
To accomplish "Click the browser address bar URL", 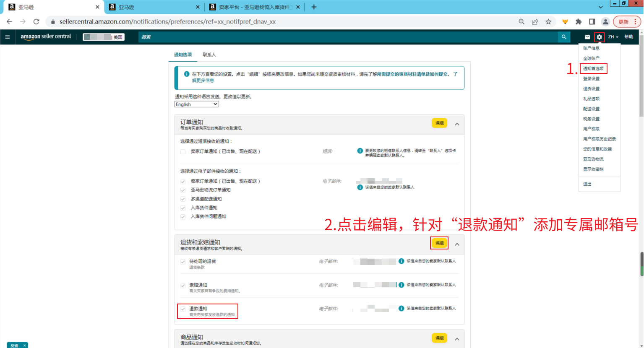I will tap(167, 22).
